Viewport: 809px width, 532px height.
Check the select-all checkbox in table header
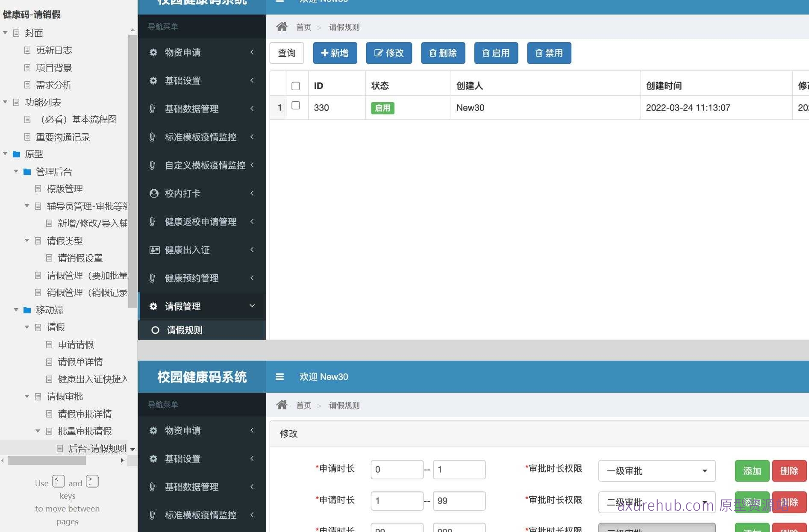296,86
